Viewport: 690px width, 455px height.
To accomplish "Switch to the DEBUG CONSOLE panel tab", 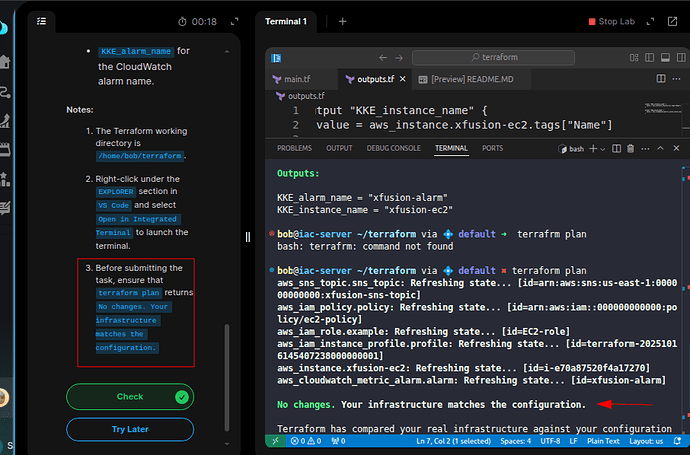I will 392,148.
